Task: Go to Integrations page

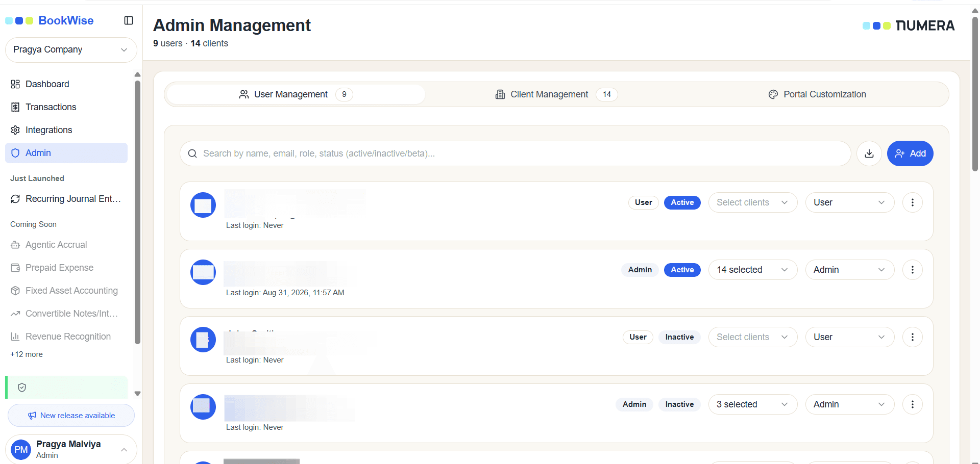Action: [x=66, y=130]
